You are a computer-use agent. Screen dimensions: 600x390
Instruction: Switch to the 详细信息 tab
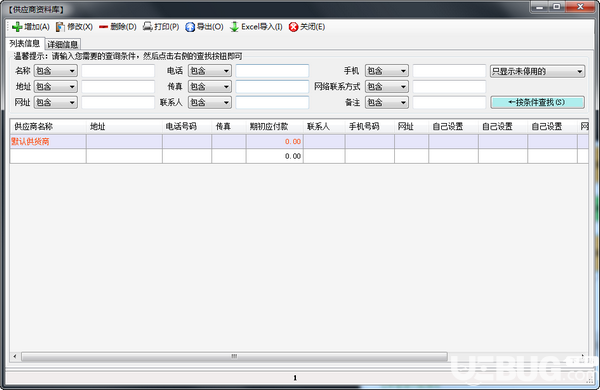tap(63, 44)
